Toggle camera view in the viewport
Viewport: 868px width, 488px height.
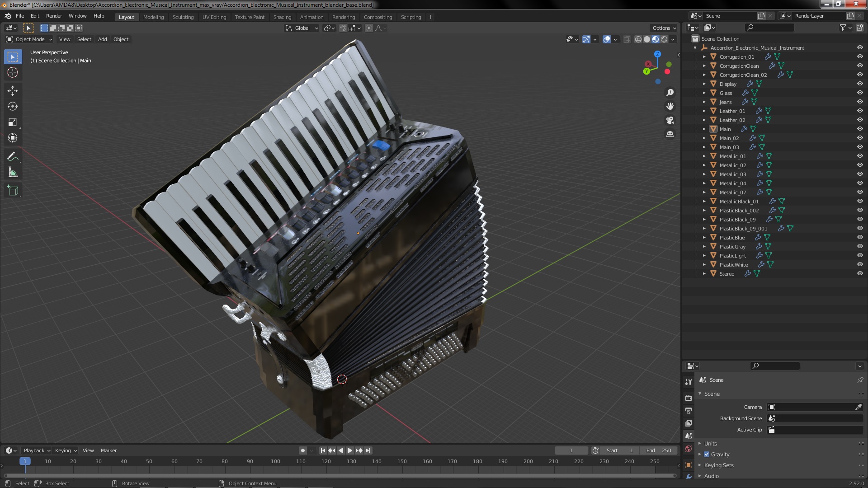point(670,120)
